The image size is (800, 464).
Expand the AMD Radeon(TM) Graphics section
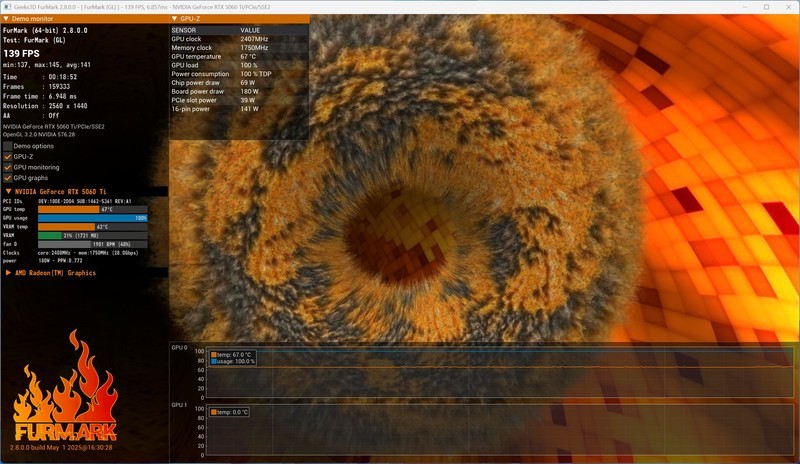(x=8, y=273)
